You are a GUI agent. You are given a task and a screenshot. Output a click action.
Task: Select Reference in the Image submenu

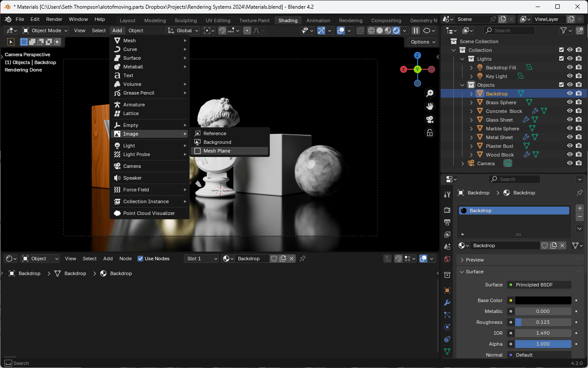pyautogui.click(x=229, y=133)
